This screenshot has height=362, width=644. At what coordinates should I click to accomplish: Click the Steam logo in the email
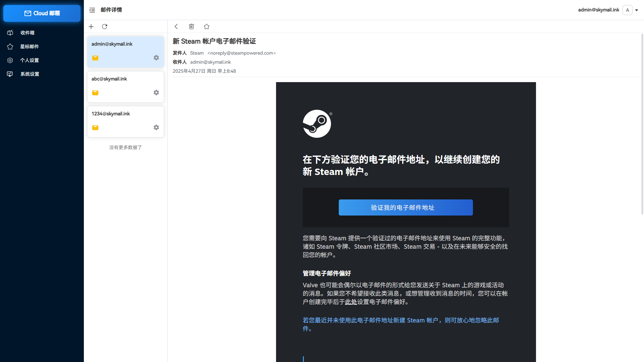tap(317, 124)
